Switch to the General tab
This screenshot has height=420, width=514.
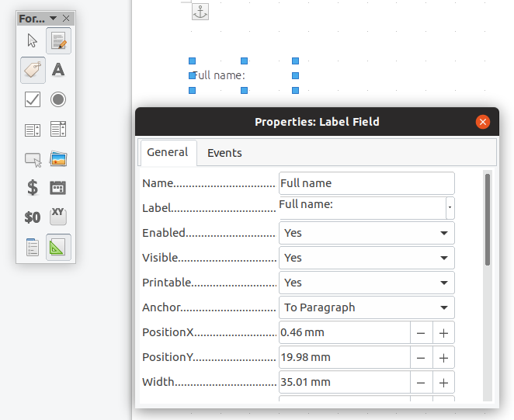pos(168,152)
